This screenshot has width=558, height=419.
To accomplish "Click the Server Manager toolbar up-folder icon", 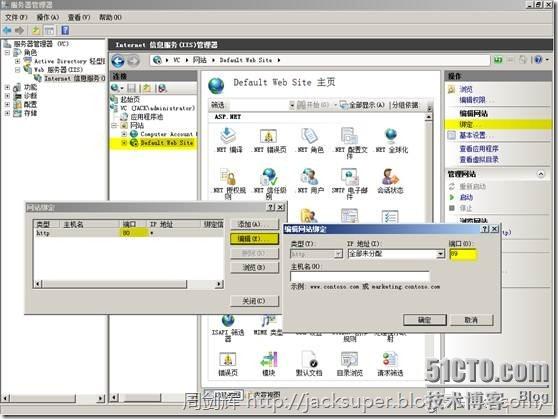I will (x=36, y=31).
